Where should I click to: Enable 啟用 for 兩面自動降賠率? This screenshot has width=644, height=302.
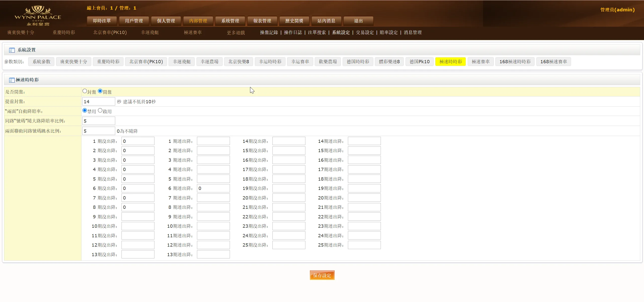click(100, 110)
